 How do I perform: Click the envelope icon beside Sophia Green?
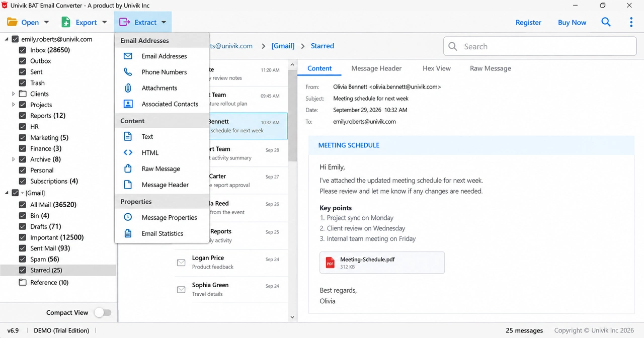click(x=181, y=290)
